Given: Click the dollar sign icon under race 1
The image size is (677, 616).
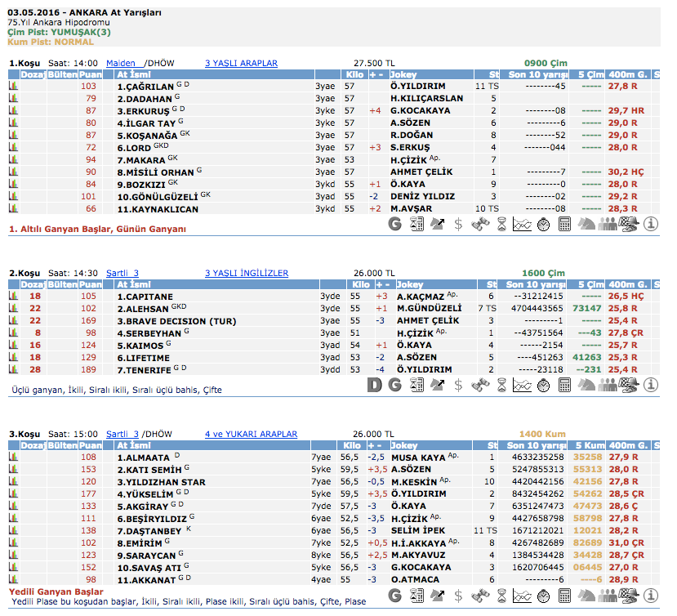Looking at the screenshot, I should tap(458, 224).
